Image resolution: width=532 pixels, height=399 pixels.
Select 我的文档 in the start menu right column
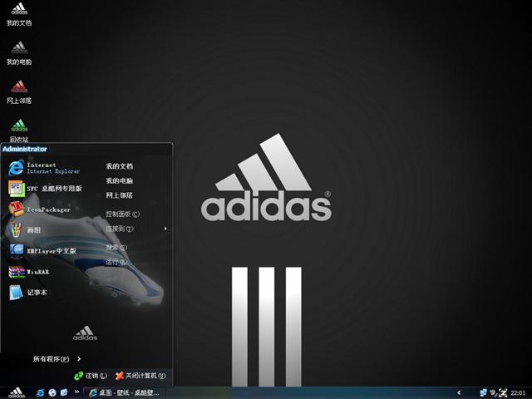[x=119, y=166]
